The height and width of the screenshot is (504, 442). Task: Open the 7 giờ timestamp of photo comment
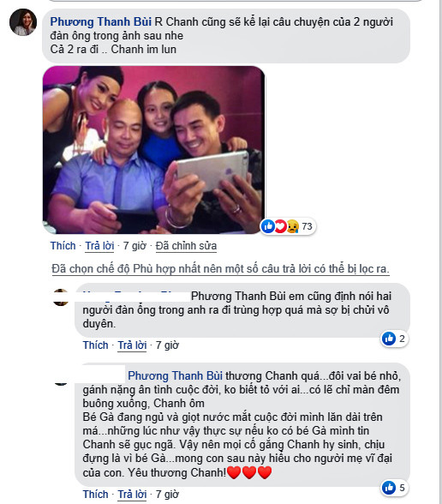click(x=134, y=245)
